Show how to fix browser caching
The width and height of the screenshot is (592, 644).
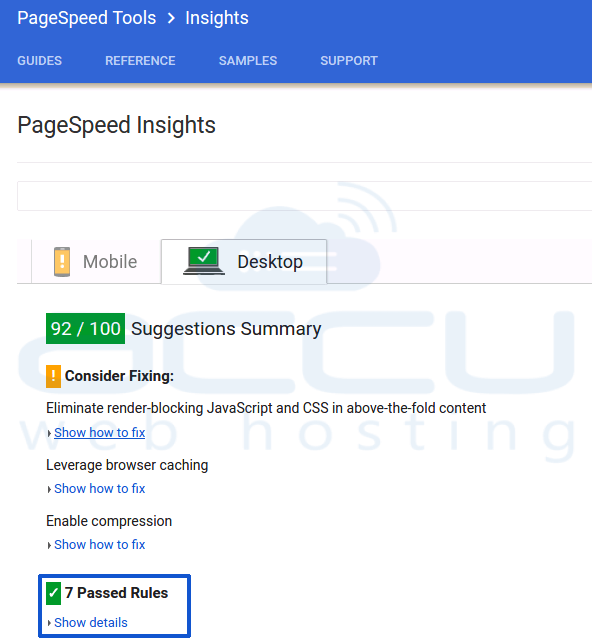click(x=99, y=489)
